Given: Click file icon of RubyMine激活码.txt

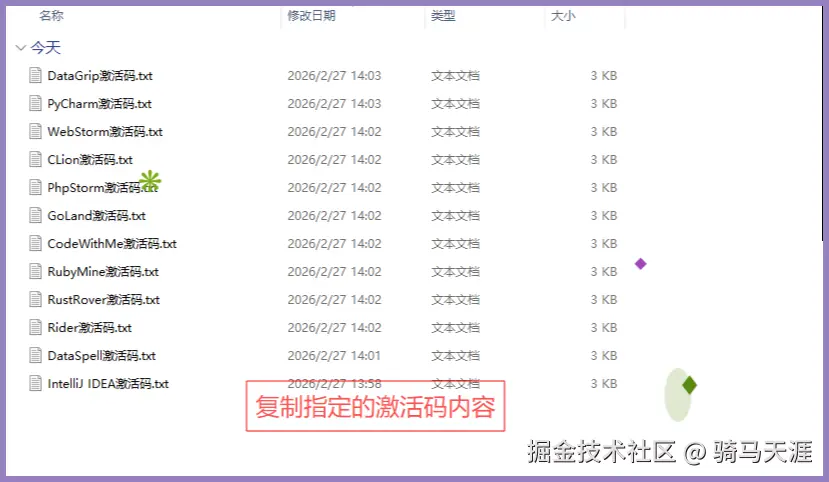Looking at the screenshot, I should [x=35, y=272].
